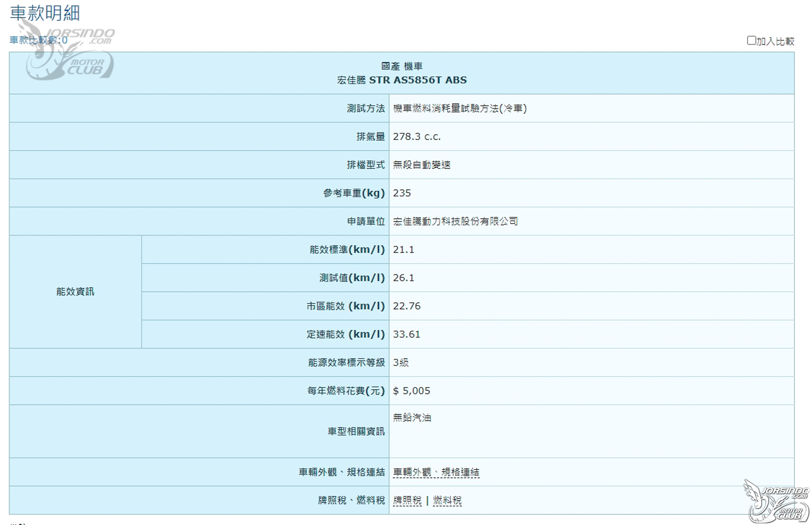Click the 申請單位 row label

366,221
